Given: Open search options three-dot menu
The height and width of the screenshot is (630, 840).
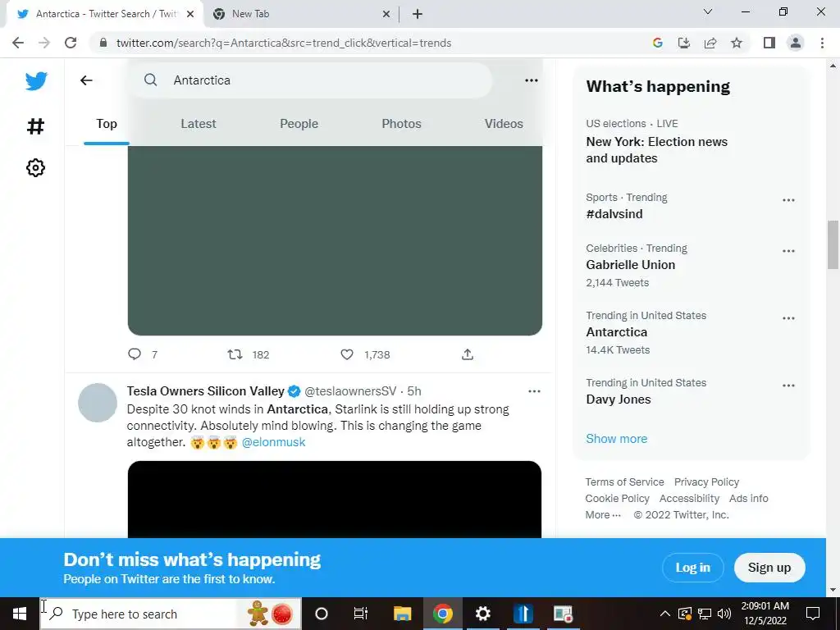Looking at the screenshot, I should coord(532,80).
